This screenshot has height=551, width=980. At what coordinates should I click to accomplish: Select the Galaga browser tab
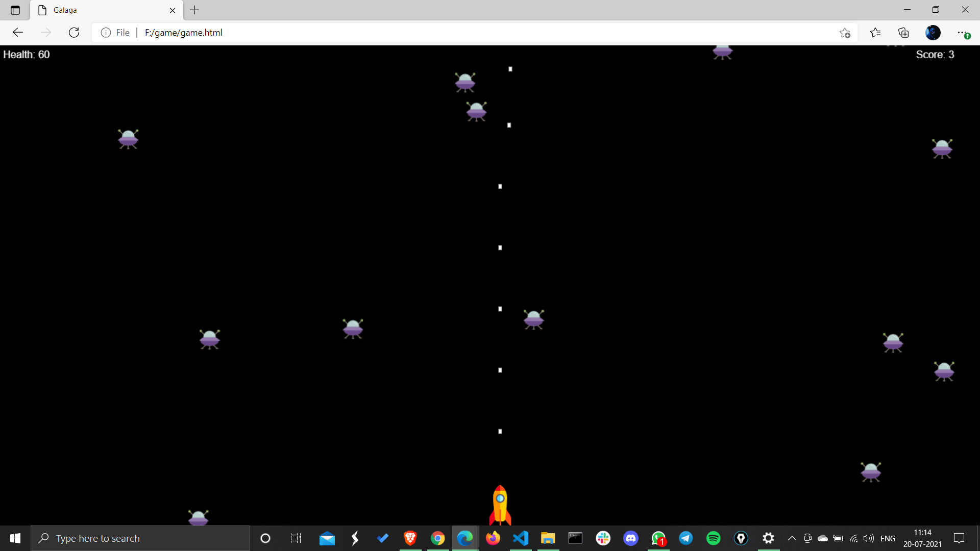(107, 10)
